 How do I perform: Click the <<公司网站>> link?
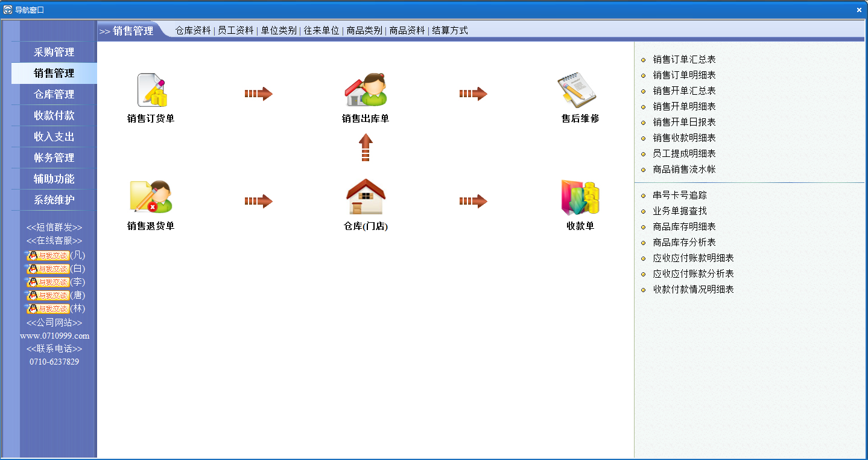click(54, 323)
